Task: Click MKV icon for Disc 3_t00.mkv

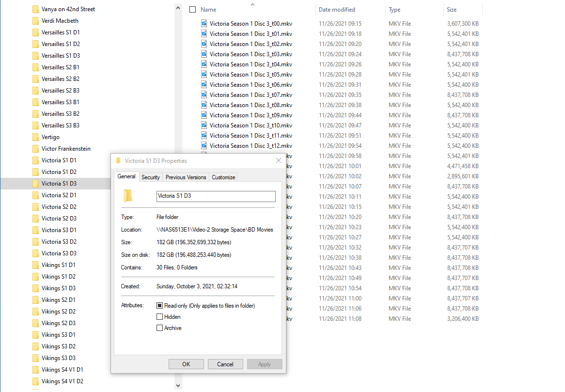Action: click(x=204, y=23)
